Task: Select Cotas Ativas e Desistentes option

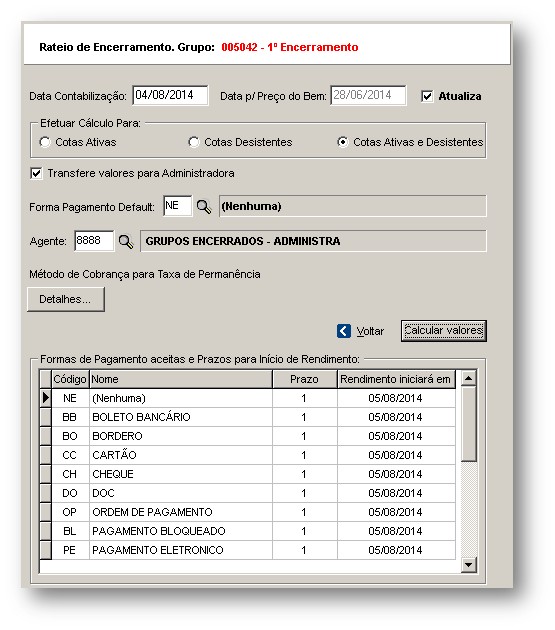Action: [343, 142]
